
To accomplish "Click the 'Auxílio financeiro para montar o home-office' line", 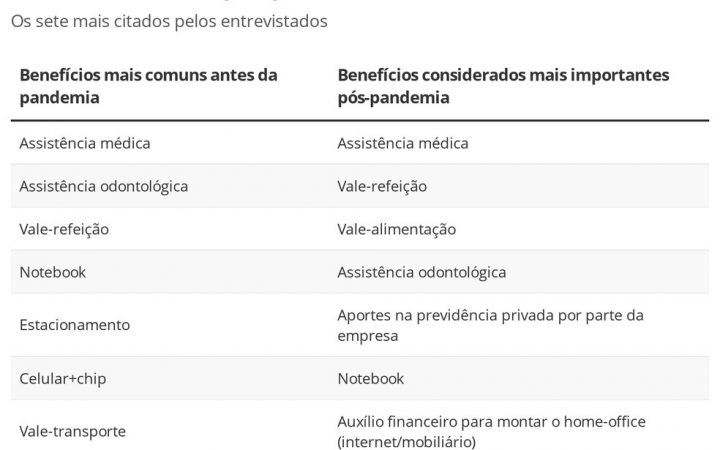I will [x=491, y=422].
